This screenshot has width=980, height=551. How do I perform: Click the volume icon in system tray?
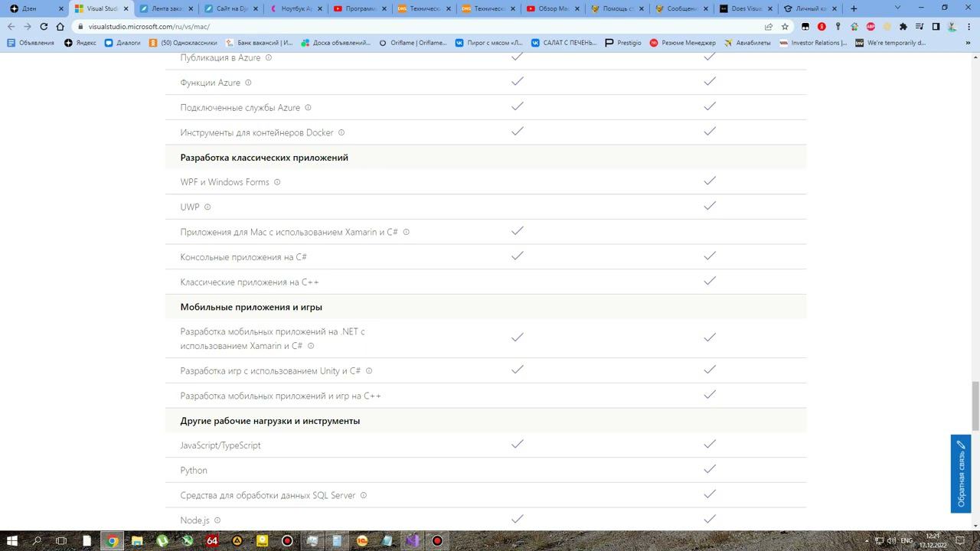[x=892, y=540]
